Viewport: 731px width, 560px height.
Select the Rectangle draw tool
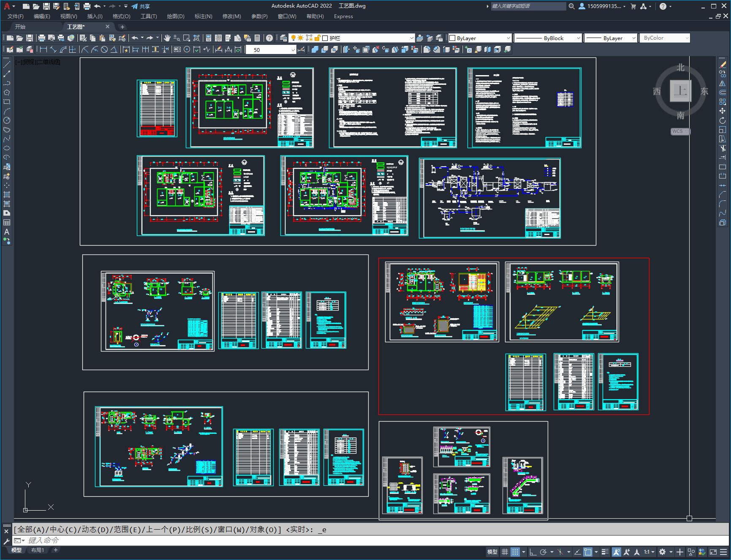[x=7, y=102]
